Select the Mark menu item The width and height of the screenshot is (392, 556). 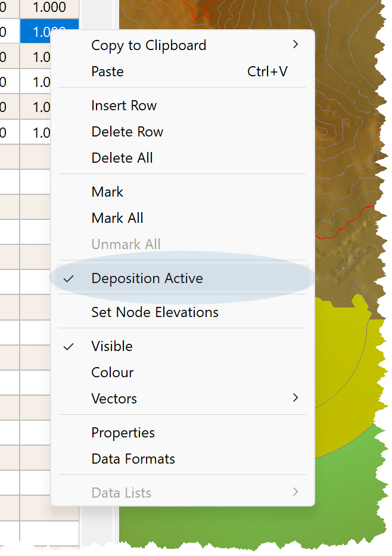pos(107,192)
